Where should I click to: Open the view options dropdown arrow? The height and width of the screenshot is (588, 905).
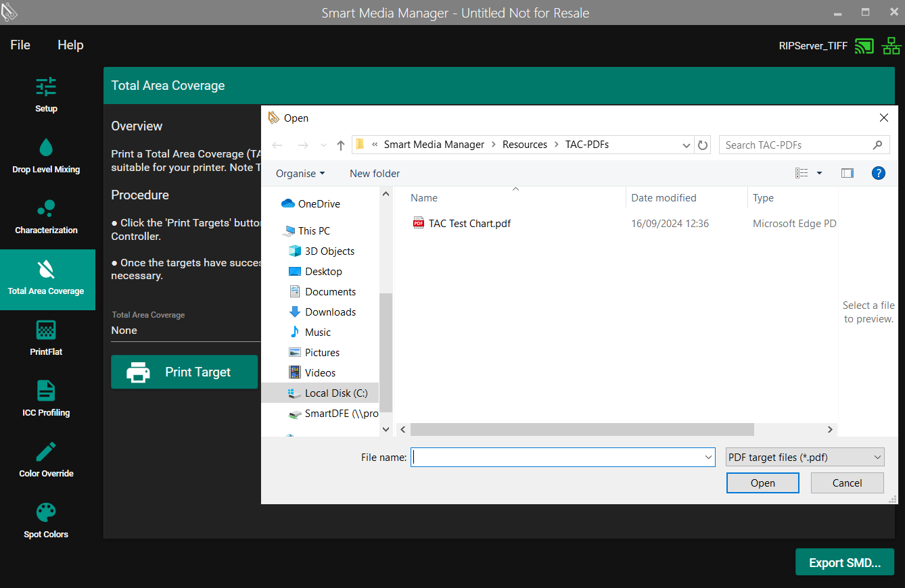point(819,173)
